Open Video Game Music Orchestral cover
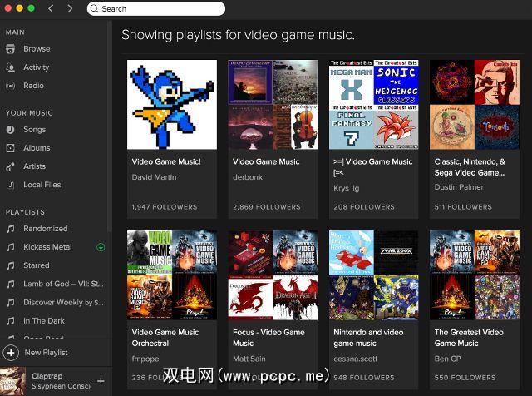532x396 pixels. (x=172, y=275)
